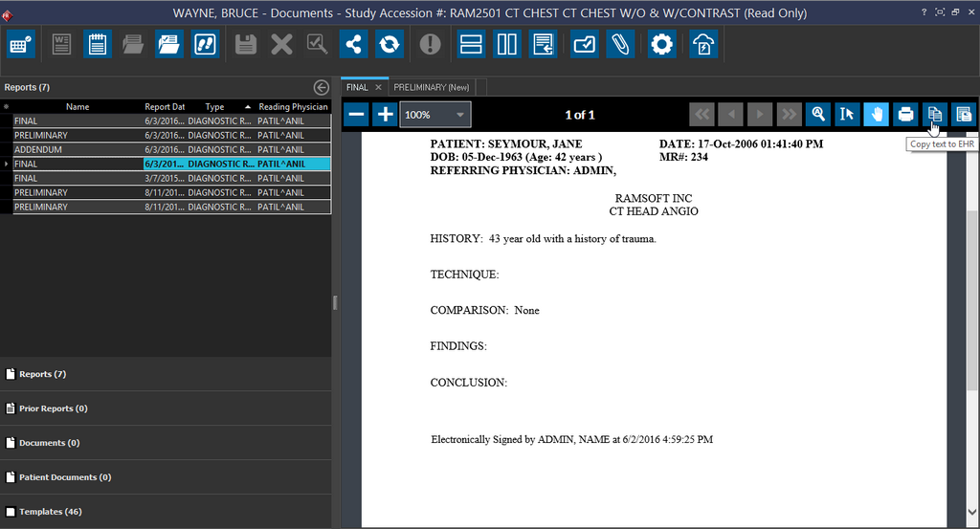Collapse the Reports panel with arrow button
The image size is (980, 529).
[x=322, y=87]
